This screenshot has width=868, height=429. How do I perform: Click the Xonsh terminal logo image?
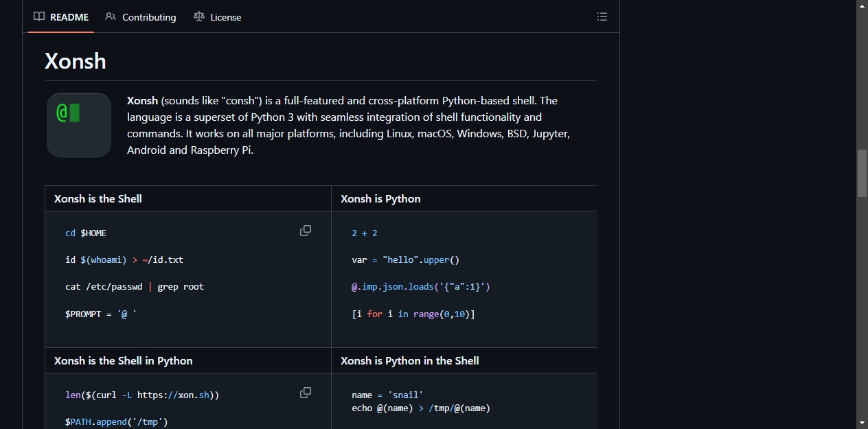(x=79, y=126)
